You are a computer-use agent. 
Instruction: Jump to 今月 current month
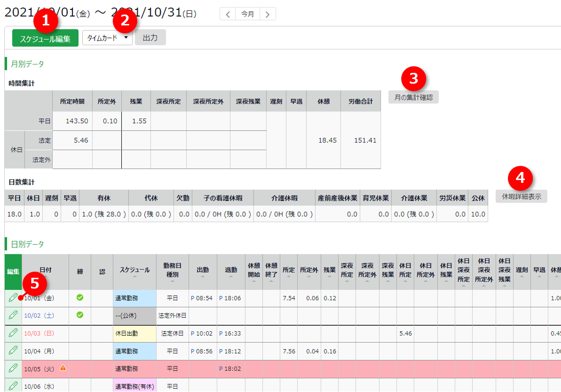tap(248, 14)
